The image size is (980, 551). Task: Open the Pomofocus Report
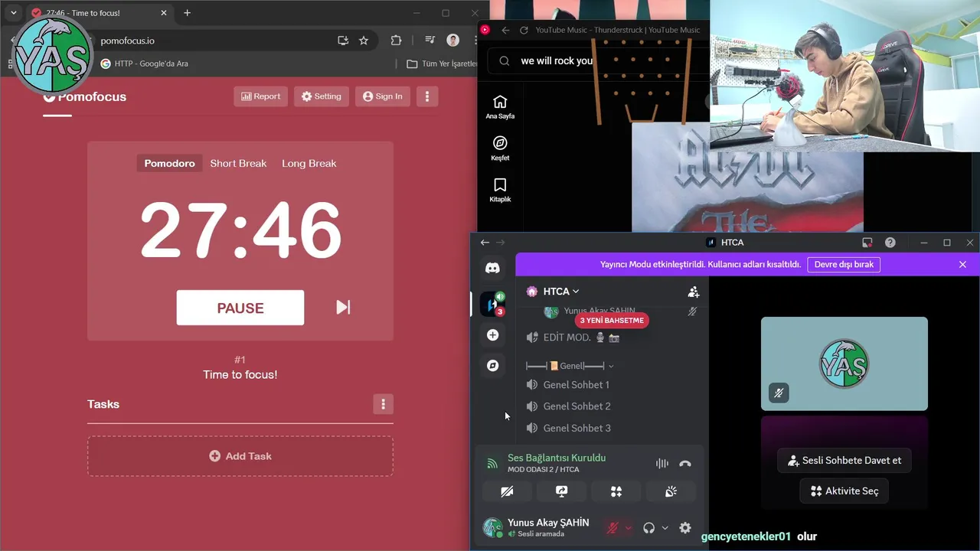(x=260, y=96)
